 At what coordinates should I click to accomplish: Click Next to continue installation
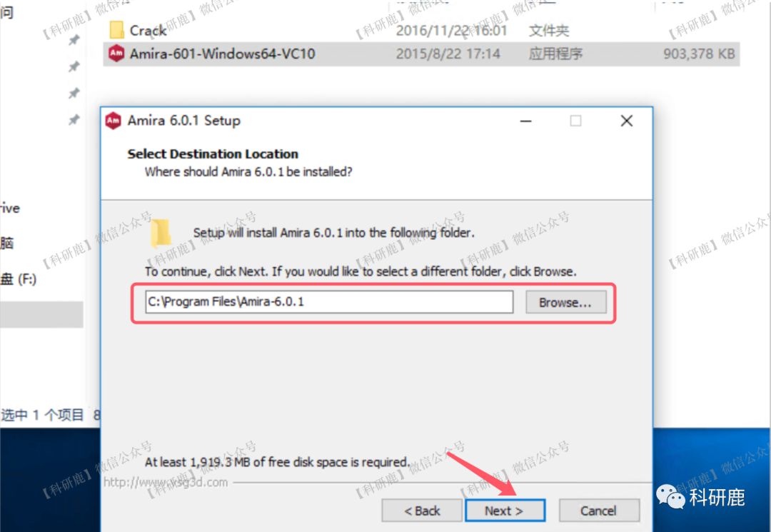505,511
